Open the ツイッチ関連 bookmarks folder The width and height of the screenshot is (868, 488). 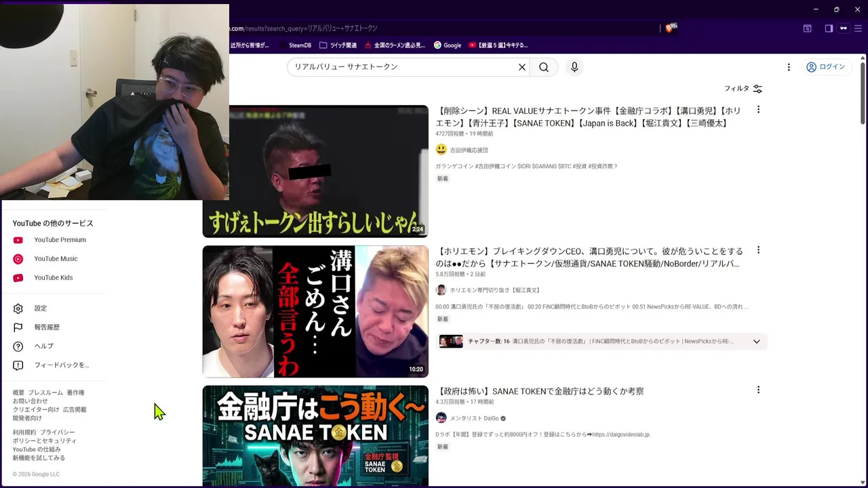(x=338, y=45)
